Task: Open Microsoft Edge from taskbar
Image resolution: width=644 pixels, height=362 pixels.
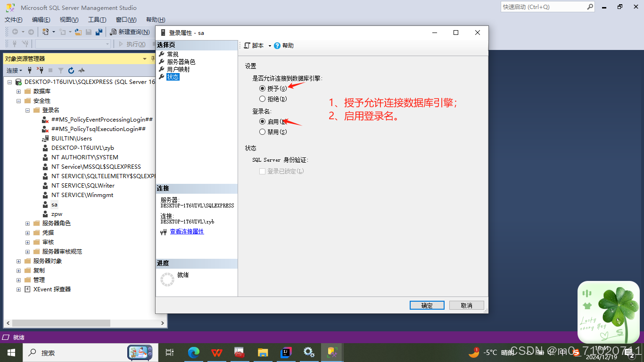Action: click(x=194, y=353)
